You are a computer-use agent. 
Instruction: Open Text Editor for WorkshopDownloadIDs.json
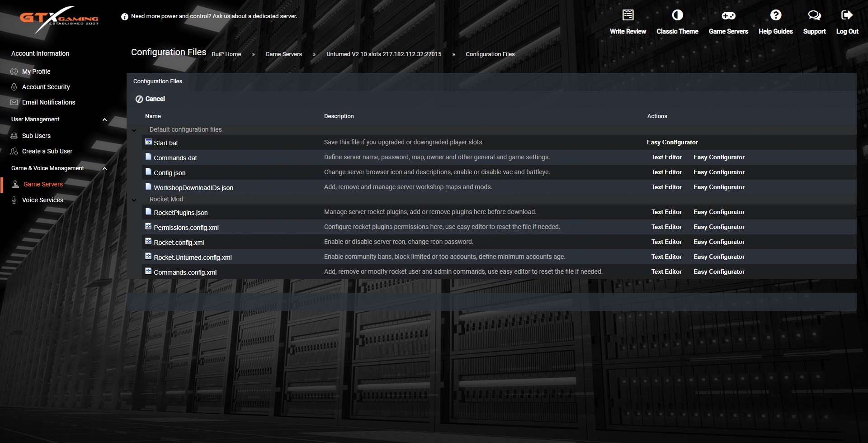(x=666, y=187)
